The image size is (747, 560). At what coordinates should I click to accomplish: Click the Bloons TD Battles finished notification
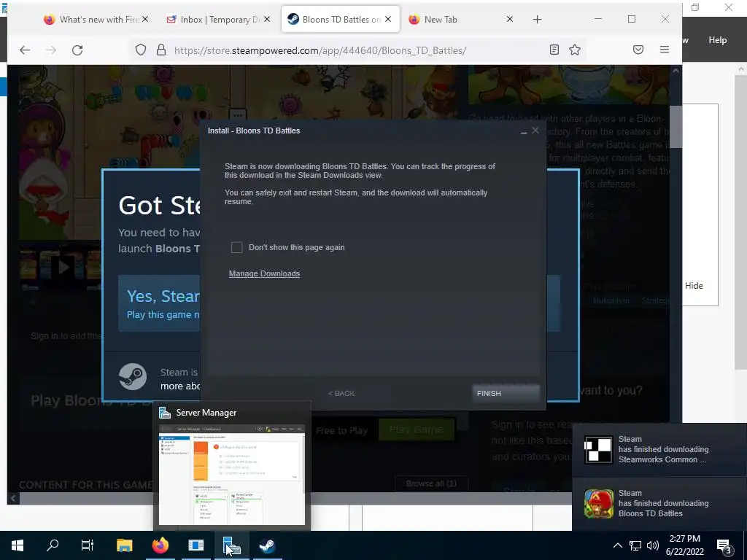[x=659, y=504]
